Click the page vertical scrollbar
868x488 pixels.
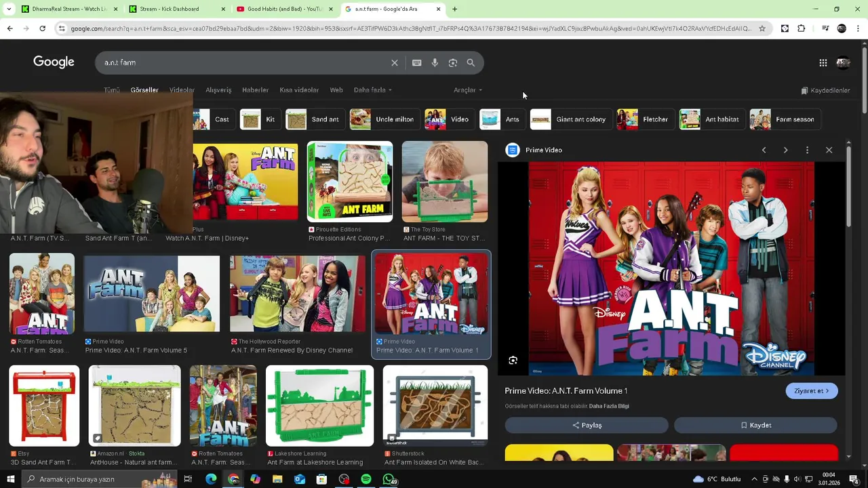point(864,81)
